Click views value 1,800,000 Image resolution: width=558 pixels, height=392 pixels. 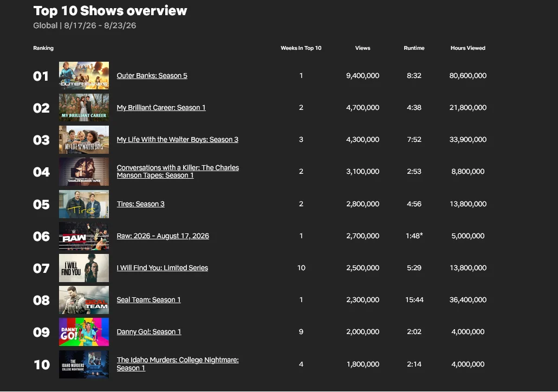[362, 364]
